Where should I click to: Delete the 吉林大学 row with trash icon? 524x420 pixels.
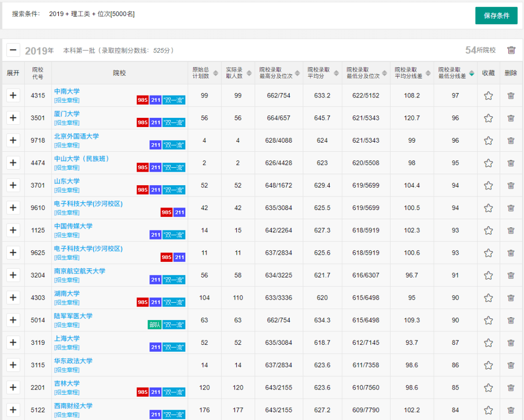click(x=510, y=388)
